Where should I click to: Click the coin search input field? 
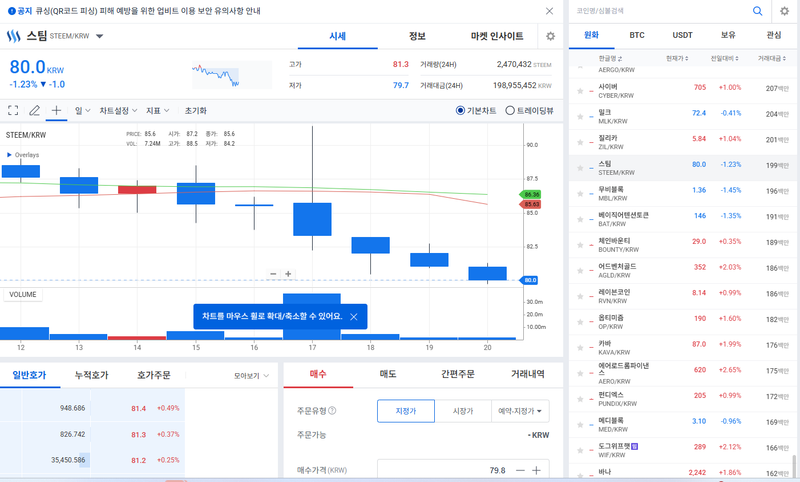661,11
